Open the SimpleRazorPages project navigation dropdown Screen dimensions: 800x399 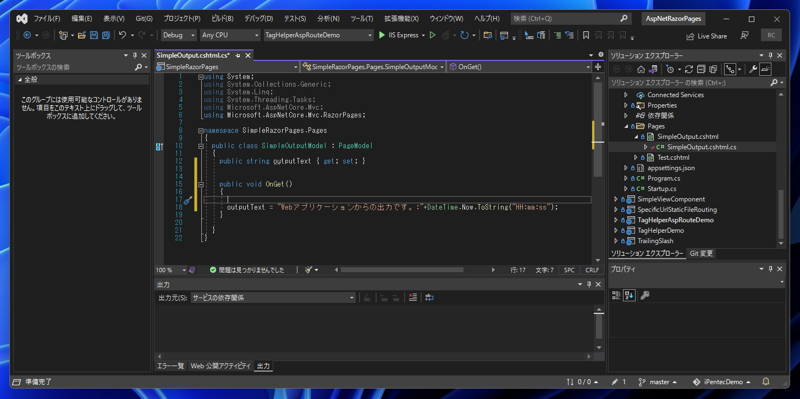227,67
